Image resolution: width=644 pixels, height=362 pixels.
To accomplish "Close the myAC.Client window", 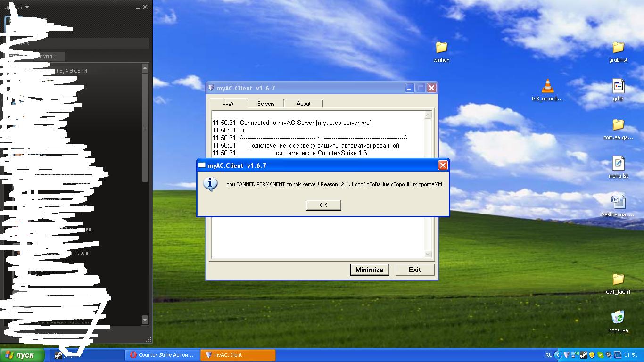I will coord(431,88).
